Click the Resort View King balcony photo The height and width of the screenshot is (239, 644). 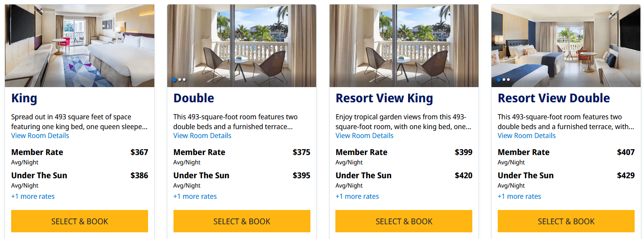click(x=404, y=46)
